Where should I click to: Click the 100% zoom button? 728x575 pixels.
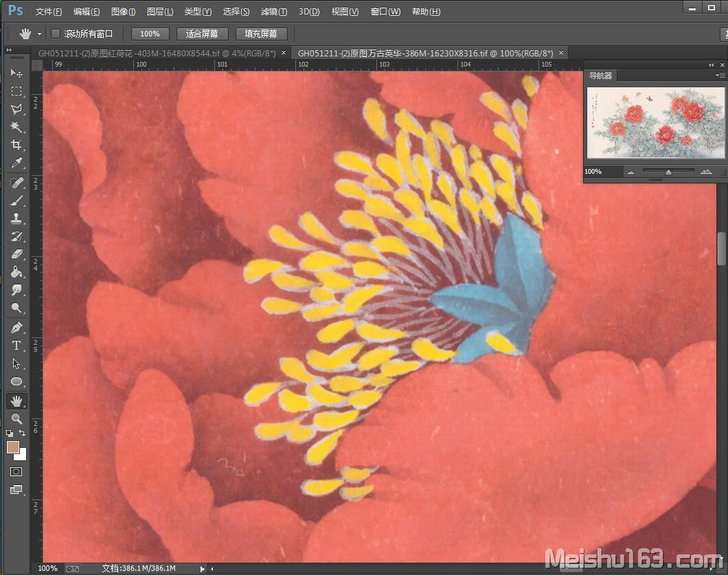pos(150,34)
